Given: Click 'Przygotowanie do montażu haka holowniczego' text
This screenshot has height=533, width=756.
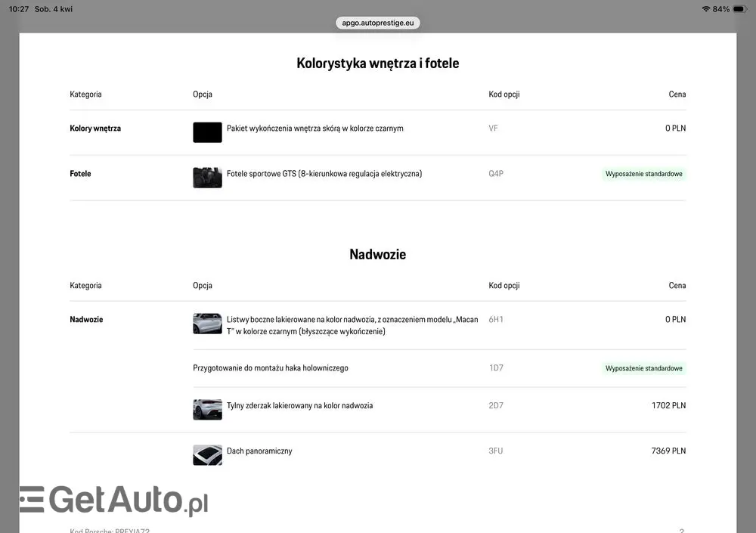Looking at the screenshot, I should [271, 368].
